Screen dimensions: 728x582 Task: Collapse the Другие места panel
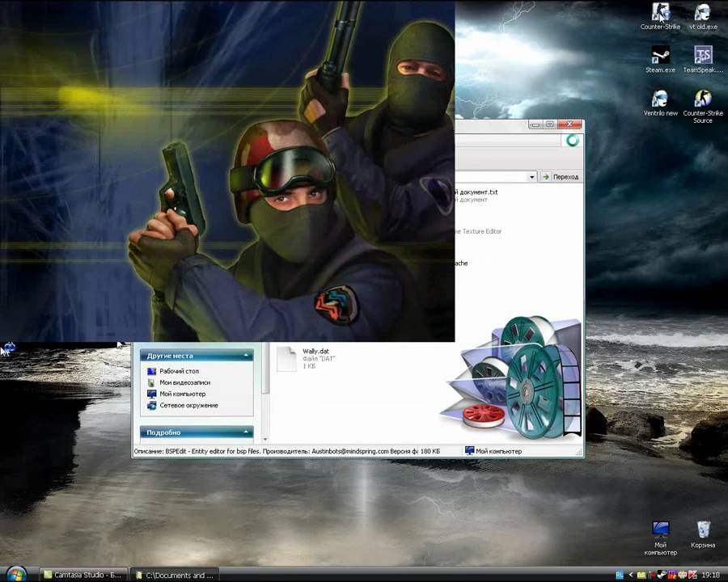pyautogui.click(x=246, y=356)
